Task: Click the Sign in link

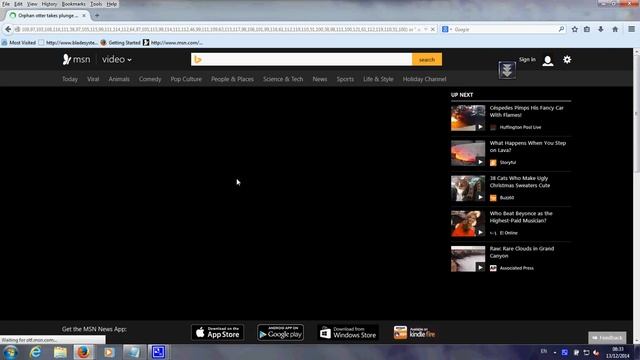Action: click(527, 60)
